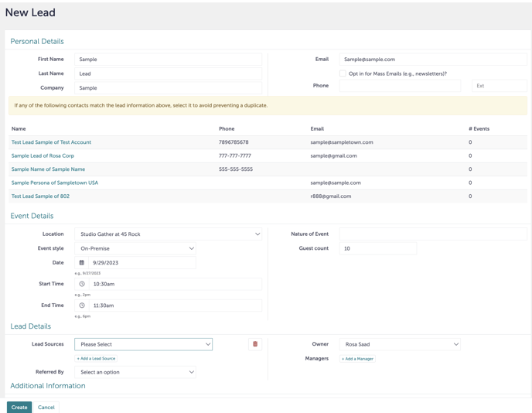Viewport: 532px width, 413px height.
Task: Open the Lead Sources Please Select dropdown
Action: tap(143, 344)
